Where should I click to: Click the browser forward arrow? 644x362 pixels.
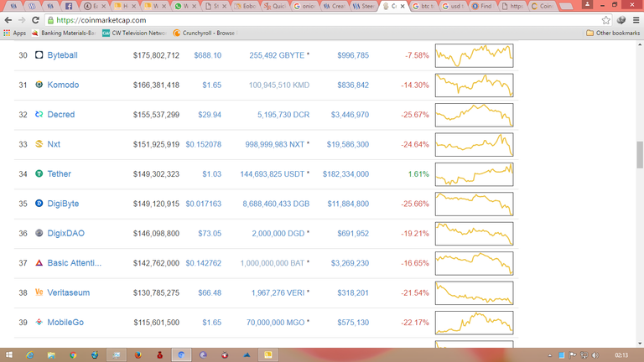point(22,20)
